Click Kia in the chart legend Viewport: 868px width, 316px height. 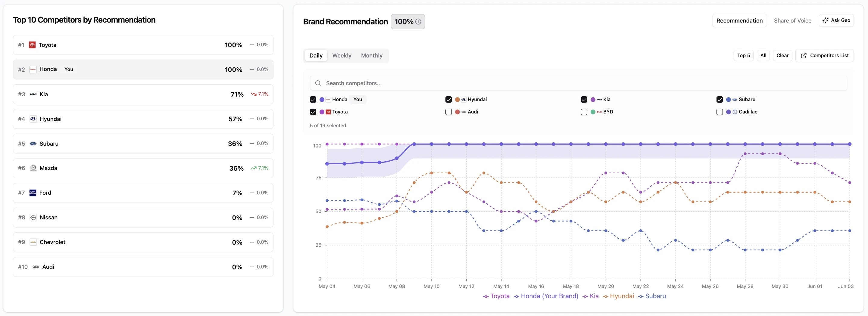click(x=591, y=296)
